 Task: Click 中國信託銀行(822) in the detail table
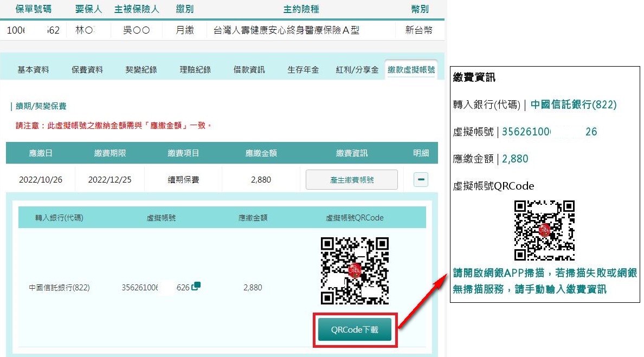coord(59,288)
